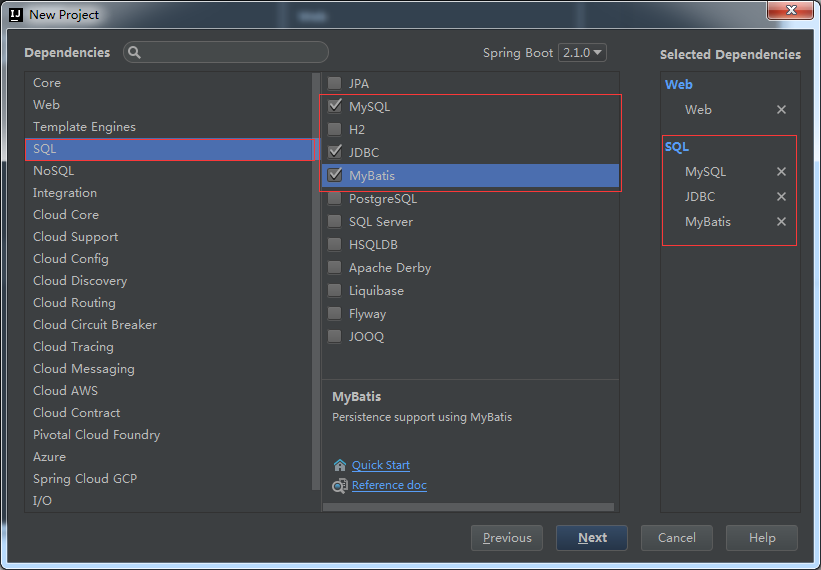Select the NoSQL category
Viewport: 821px width, 570px height.
point(54,171)
